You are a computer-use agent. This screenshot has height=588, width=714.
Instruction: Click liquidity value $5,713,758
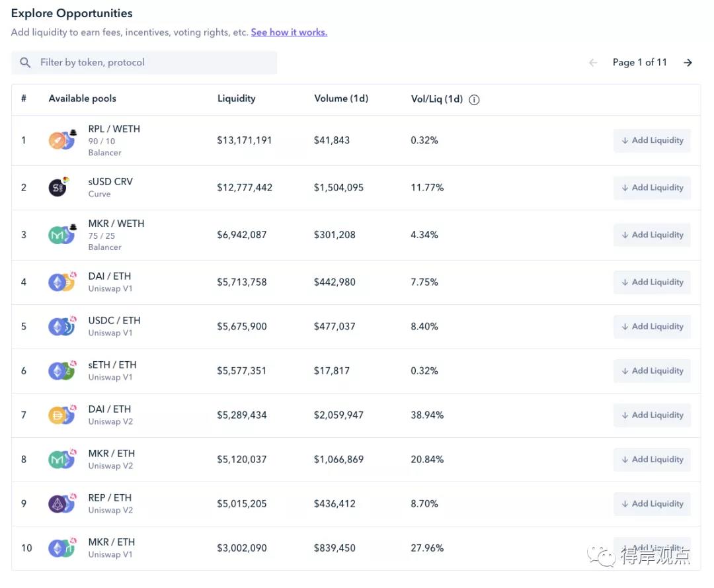click(242, 282)
